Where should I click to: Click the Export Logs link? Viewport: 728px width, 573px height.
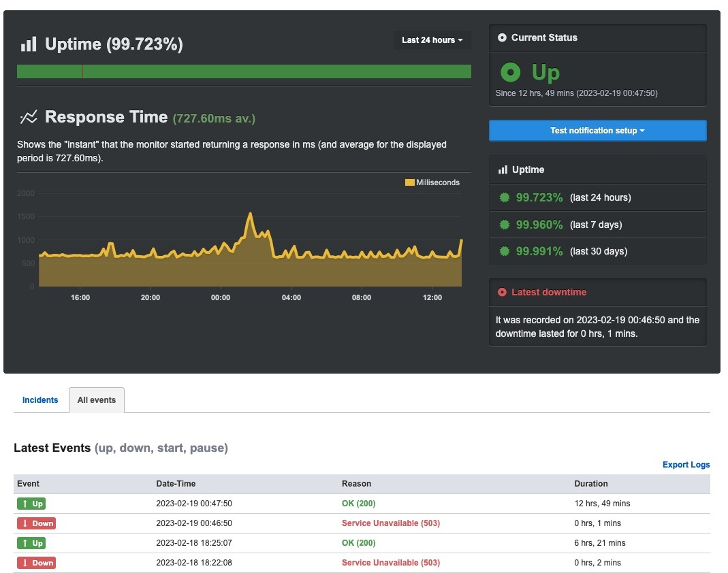686,465
